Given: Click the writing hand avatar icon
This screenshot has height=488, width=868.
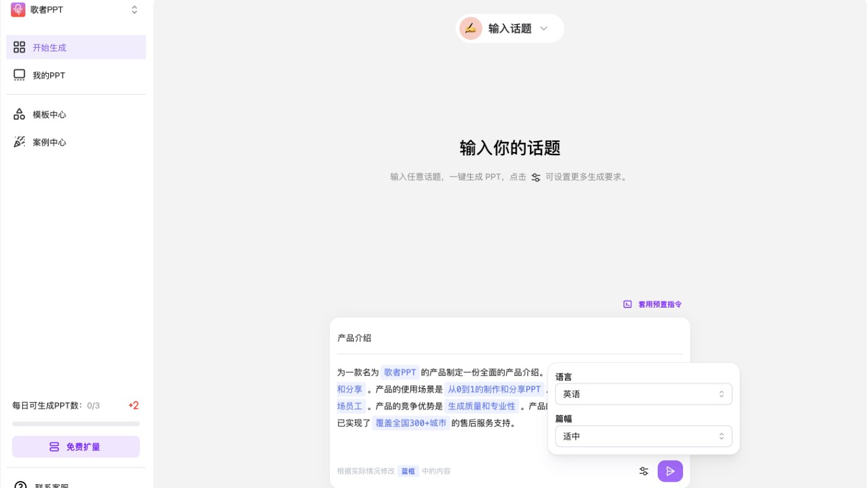Looking at the screenshot, I should click(x=471, y=29).
